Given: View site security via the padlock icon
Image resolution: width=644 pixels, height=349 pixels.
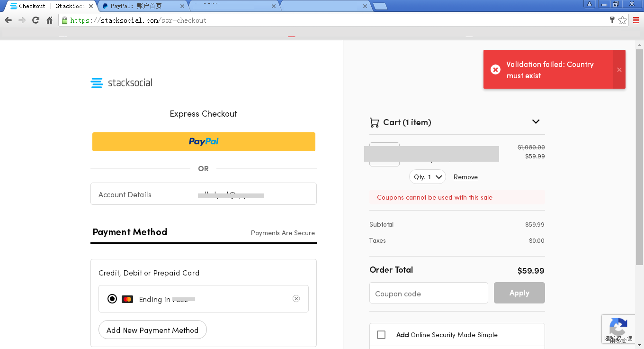Looking at the screenshot, I should (x=65, y=20).
